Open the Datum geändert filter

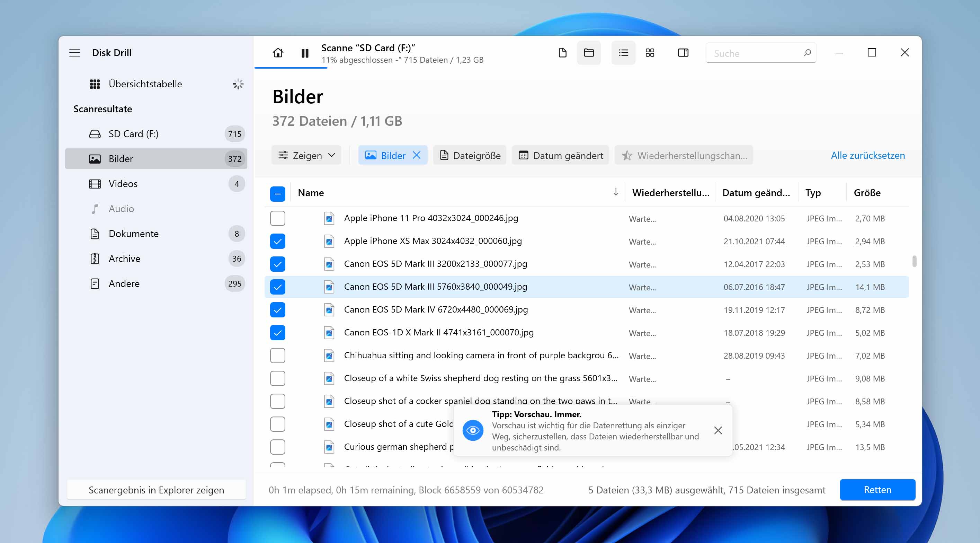click(x=560, y=155)
